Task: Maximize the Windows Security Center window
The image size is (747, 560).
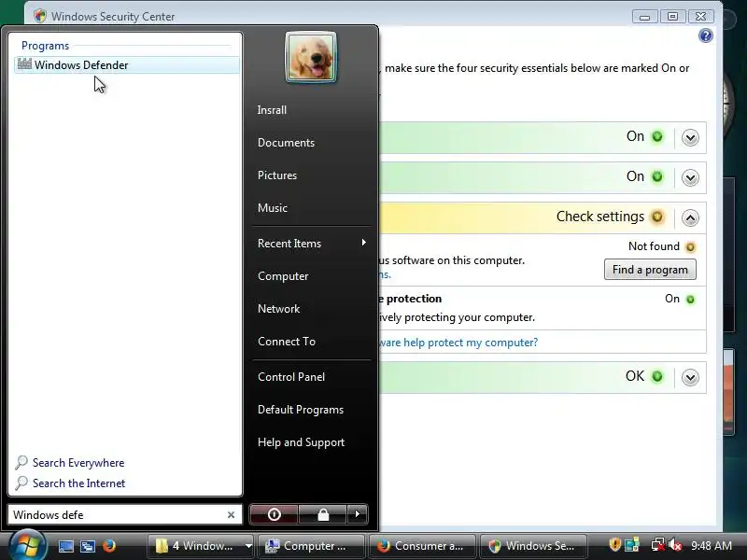Action: click(672, 17)
